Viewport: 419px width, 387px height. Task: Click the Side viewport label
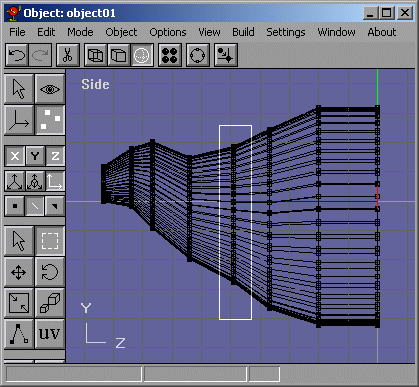click(95, 84)
